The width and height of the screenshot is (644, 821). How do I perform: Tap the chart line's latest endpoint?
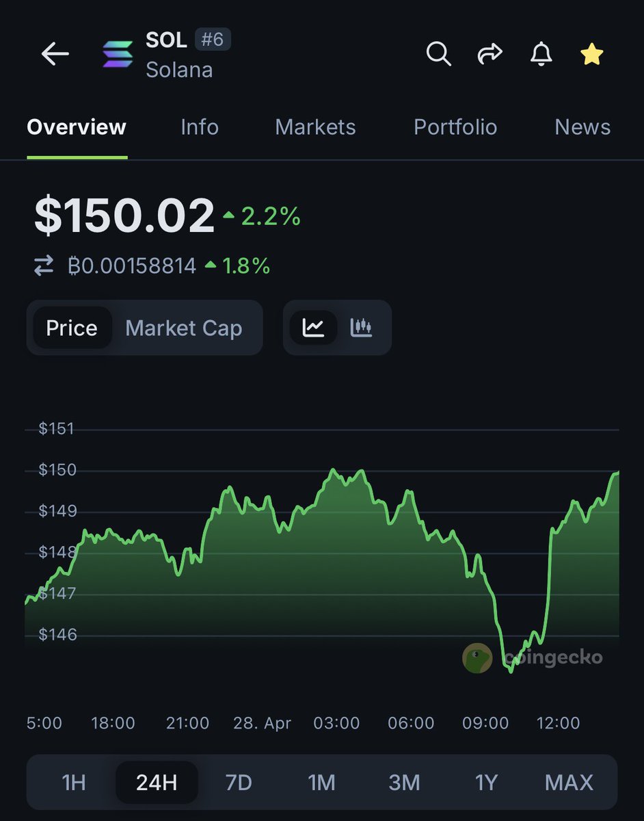[617, 472]
